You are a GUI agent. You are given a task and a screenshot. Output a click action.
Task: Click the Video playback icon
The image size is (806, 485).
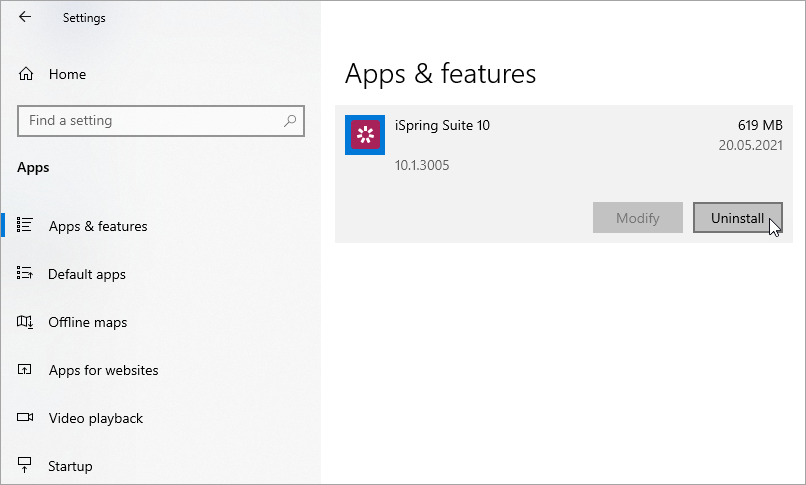tap(26, 418)
